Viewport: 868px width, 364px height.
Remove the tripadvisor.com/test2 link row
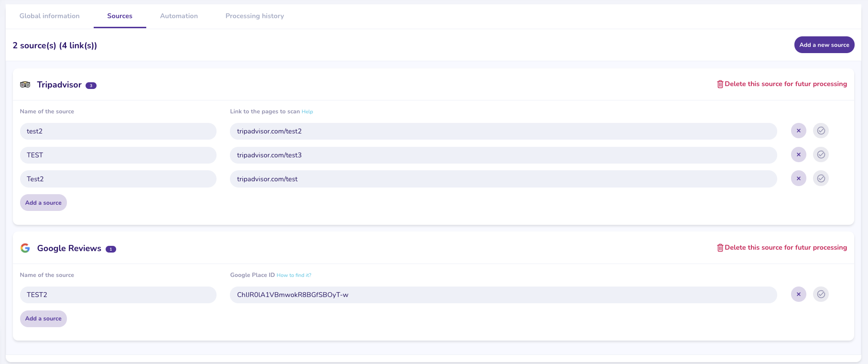799,131
